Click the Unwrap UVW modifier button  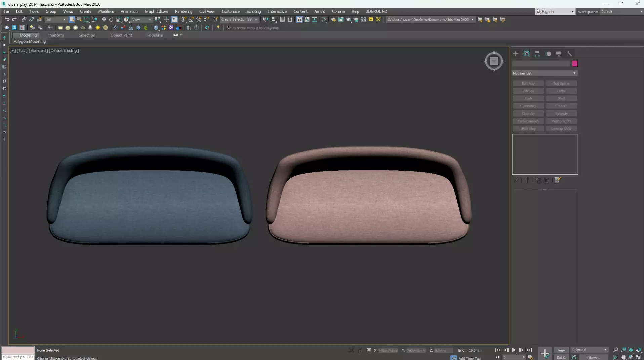point(561,129)
